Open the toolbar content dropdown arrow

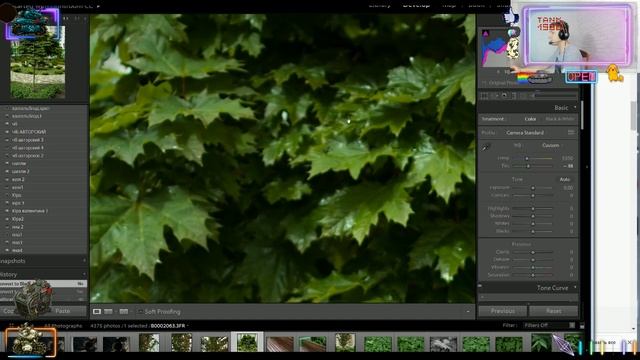click(468, 312)
